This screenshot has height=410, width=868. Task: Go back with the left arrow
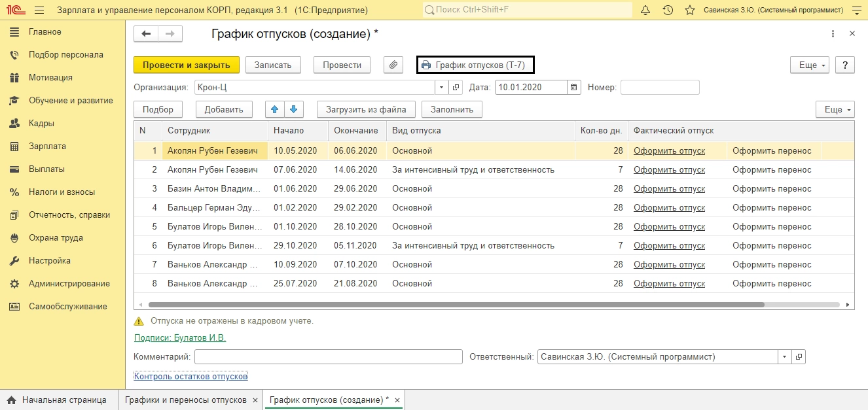coord(146,34)
